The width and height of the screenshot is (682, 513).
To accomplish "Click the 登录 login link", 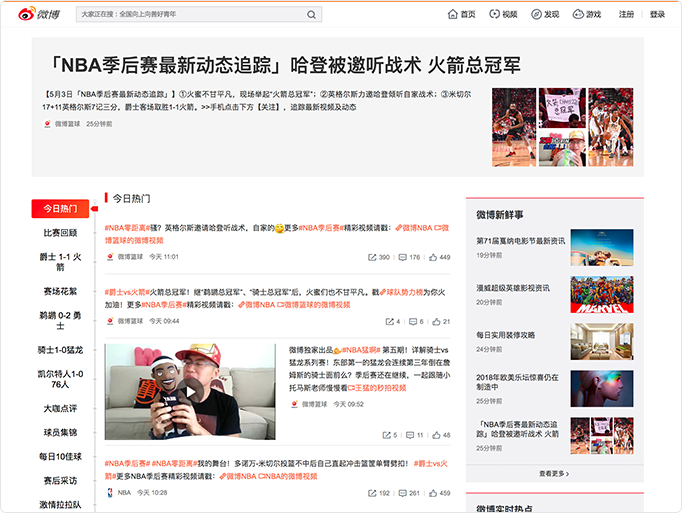I will [657, 14].
